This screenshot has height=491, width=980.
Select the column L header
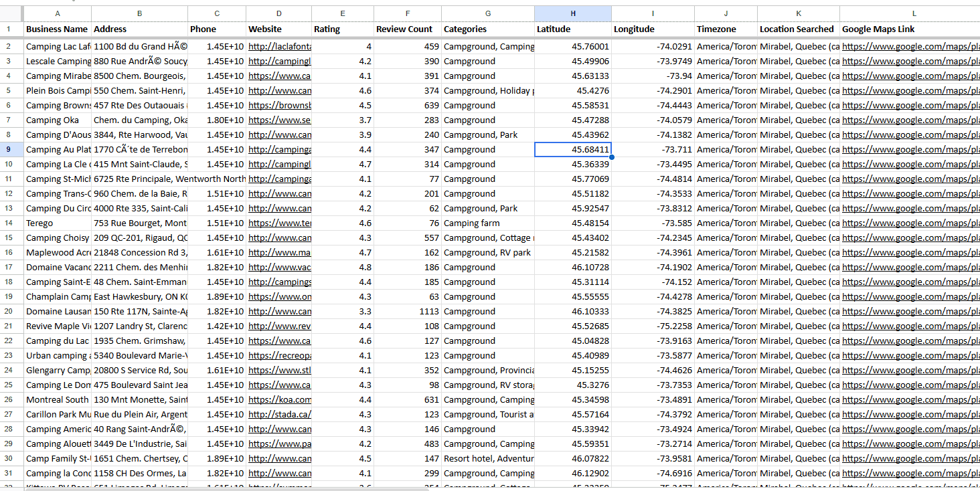[x=910, y=13]
